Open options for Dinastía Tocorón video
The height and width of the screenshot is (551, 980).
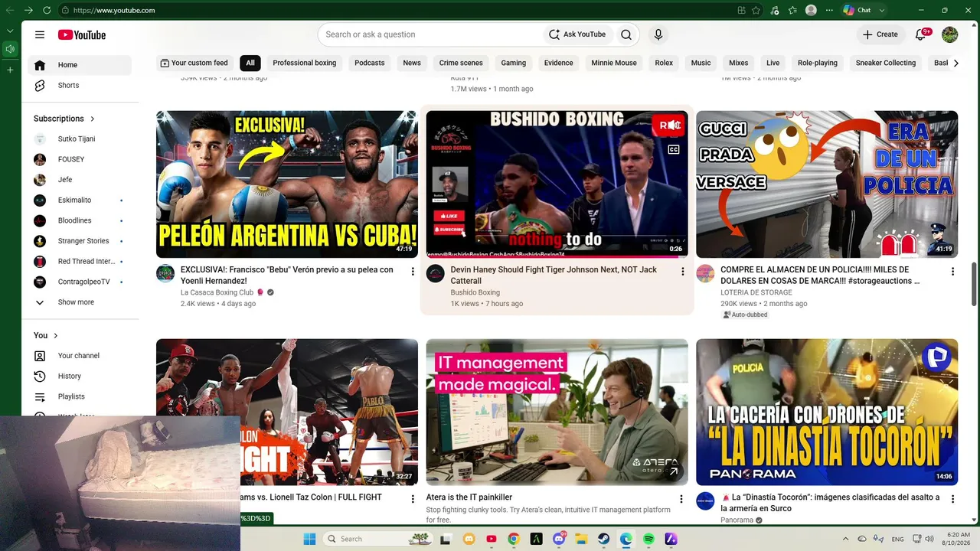[952, 499]
